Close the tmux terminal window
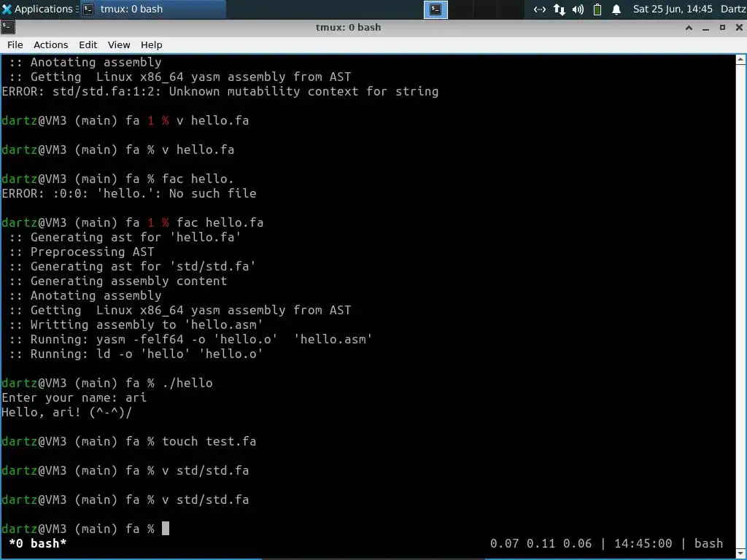Image resolution: width=747 pixels, height=560 pixels. (739, 28)
